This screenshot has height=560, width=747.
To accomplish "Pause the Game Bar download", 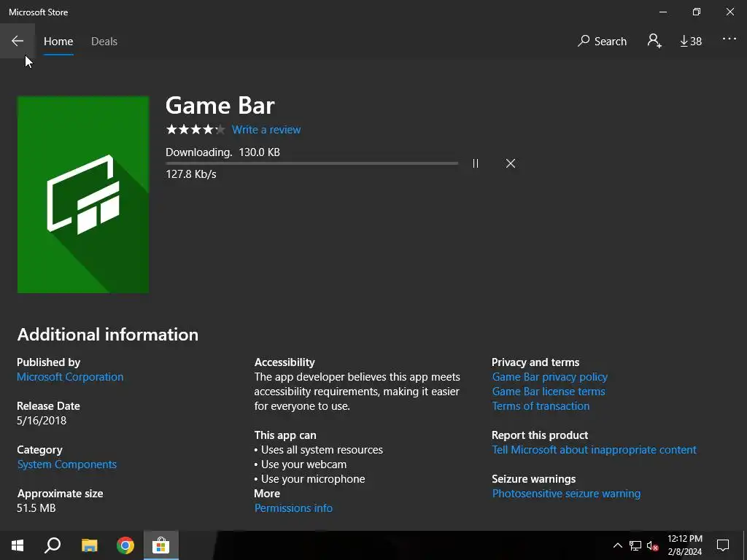I will pyautogui.click(x=476, y=163).
